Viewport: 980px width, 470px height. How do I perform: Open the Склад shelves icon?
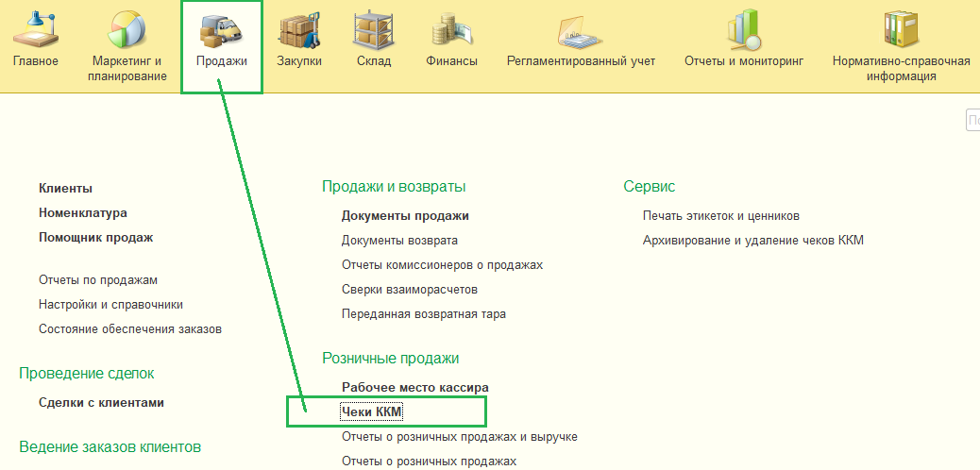pyautogui.click(x=374, y=30)
